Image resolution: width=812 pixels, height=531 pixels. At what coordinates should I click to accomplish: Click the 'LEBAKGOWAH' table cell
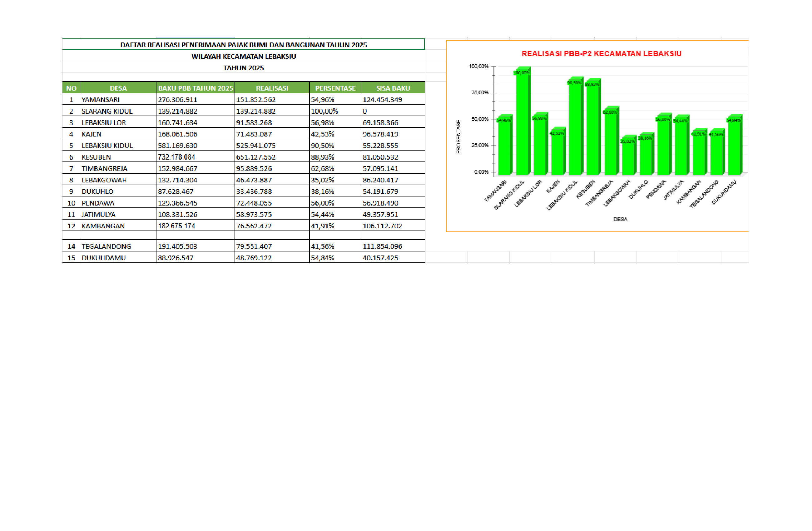pyautogui.click(x=118, y=180)
